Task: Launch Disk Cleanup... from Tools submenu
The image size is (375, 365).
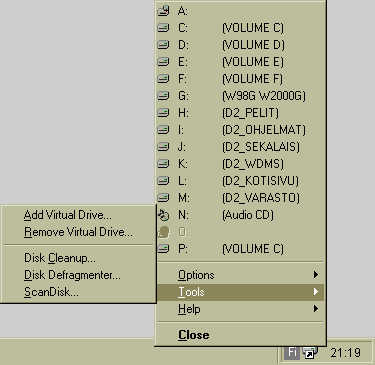Action: (60, 258)
